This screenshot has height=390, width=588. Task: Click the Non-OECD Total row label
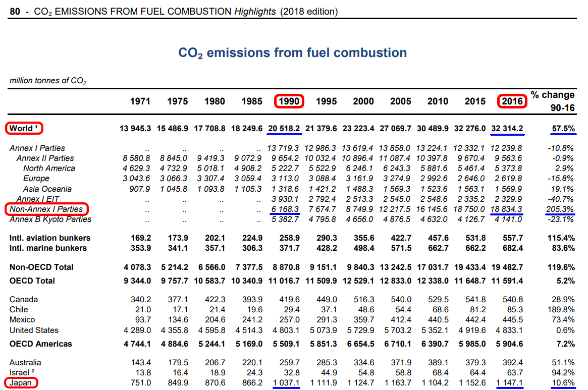coord(41,267)
